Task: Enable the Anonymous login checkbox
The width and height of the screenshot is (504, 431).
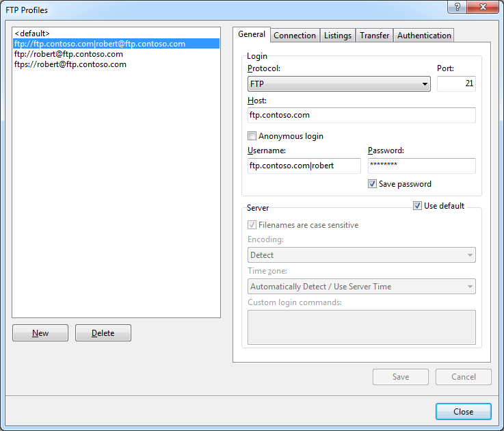Action: coord(252,136)
